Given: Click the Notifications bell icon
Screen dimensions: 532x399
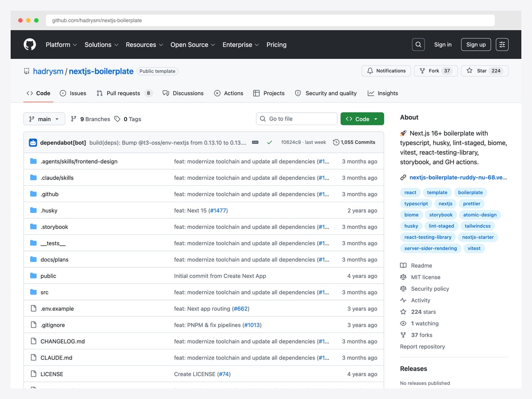Looking at the screenshot, I should click(x=370, y=71).
